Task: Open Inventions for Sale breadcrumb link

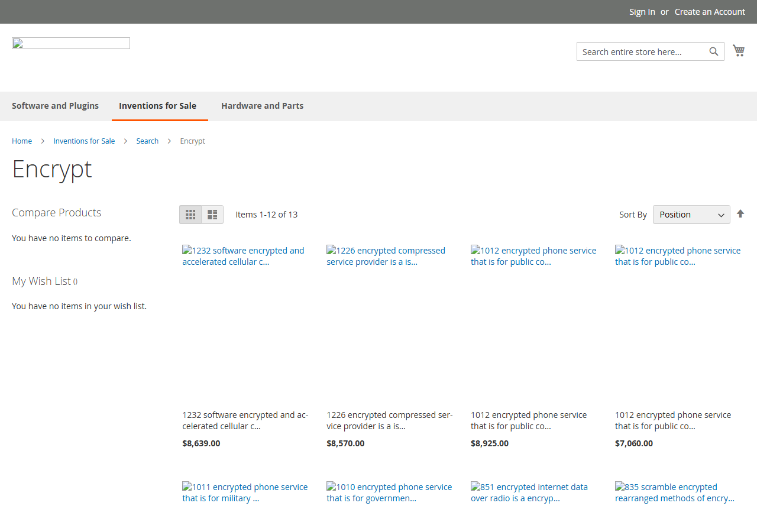Action: click(x=84, y=141)
